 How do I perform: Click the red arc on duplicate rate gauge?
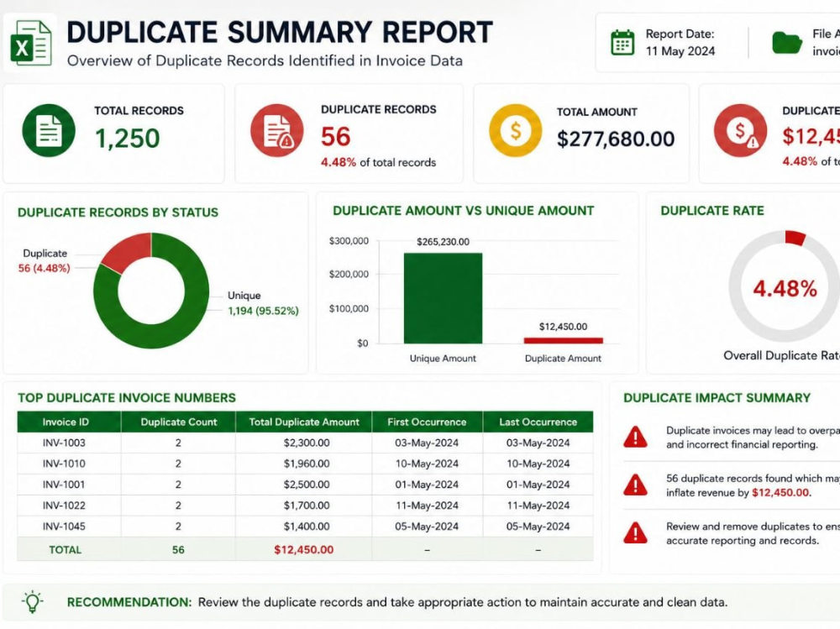795,238
